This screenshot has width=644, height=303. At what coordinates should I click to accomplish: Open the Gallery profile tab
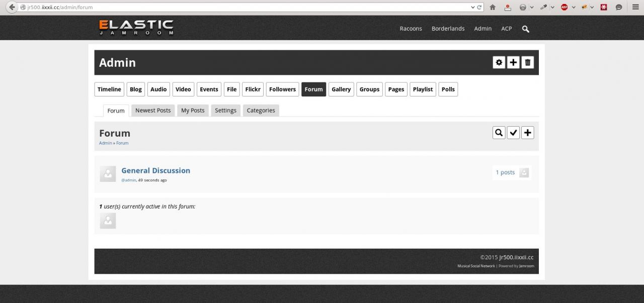341,89
